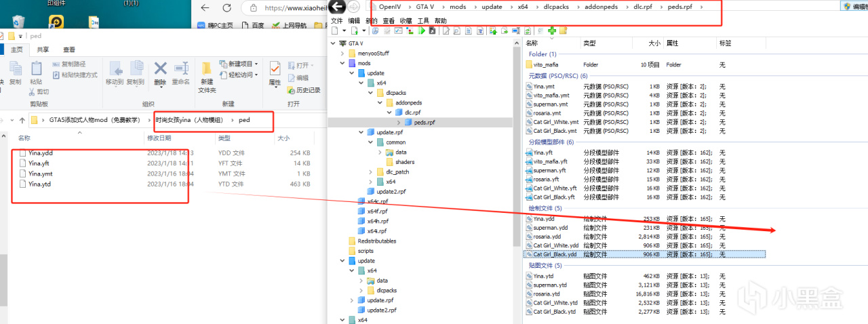Click OpenIV forward navigation arrow
Image resolution: width=868 pixels, height=324 pixels.
coord(354,7)
